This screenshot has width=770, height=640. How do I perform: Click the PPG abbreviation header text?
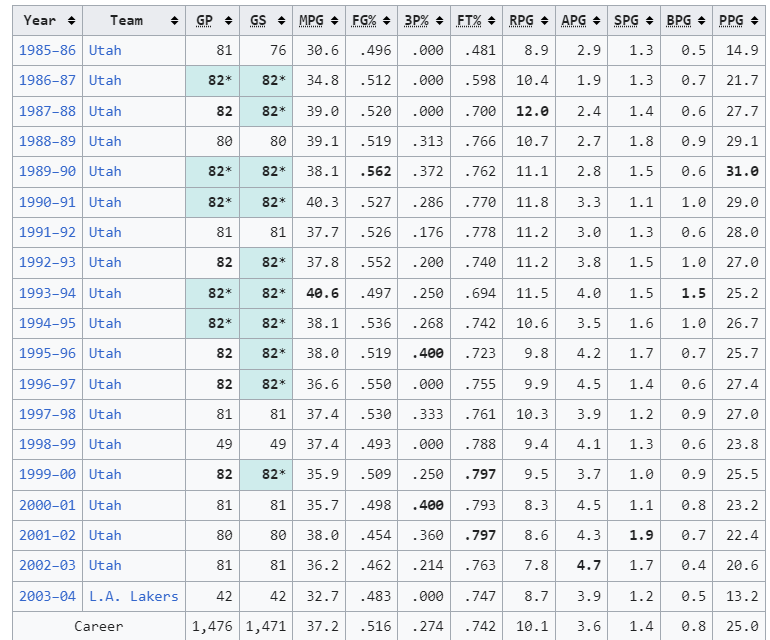coord(731,21)
